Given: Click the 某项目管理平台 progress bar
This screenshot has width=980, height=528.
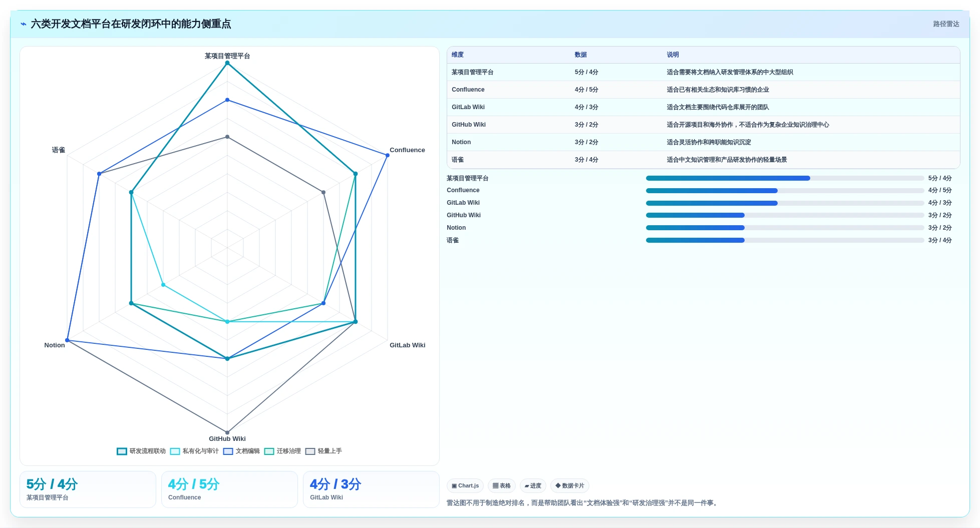Looking at the screenshot, I should (x=785, y=178).
